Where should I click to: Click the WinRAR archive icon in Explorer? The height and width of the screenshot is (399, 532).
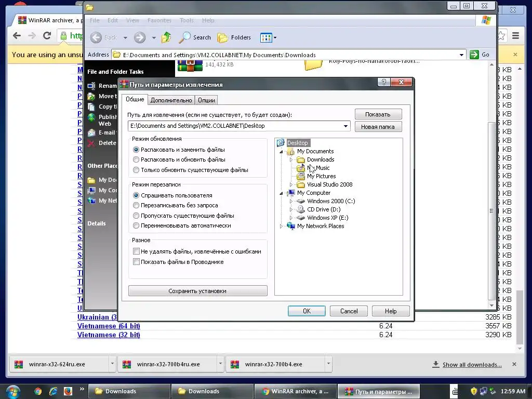190,65
